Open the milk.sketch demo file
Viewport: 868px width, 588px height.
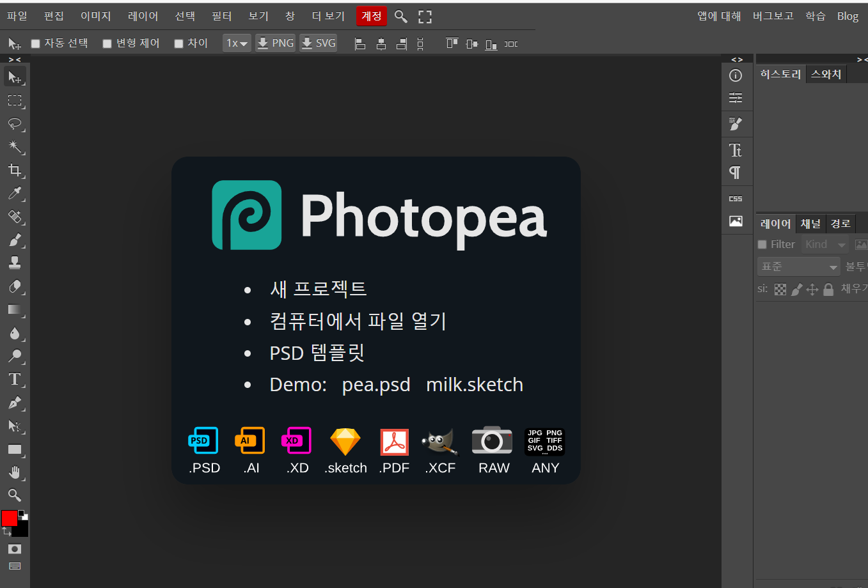coord(475,385)
